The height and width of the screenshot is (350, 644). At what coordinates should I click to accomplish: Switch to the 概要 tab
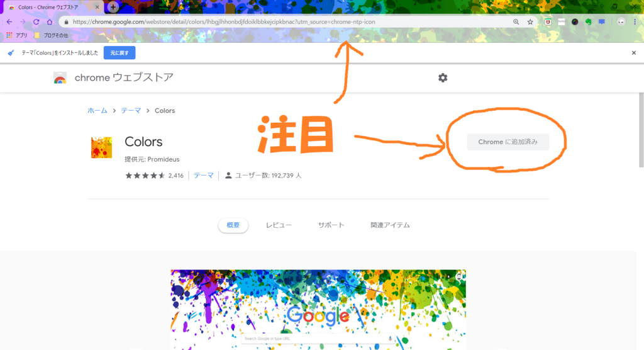[x=233, y=225]
